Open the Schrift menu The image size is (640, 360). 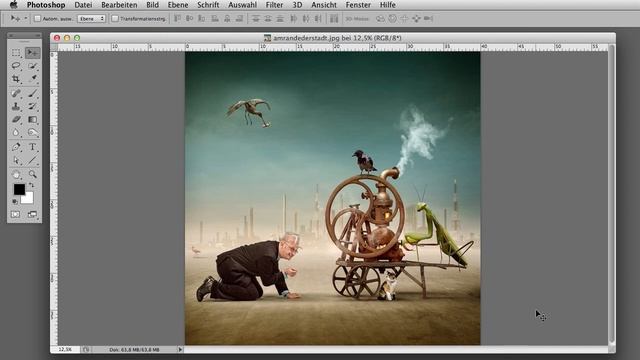[x=208, y=5]
